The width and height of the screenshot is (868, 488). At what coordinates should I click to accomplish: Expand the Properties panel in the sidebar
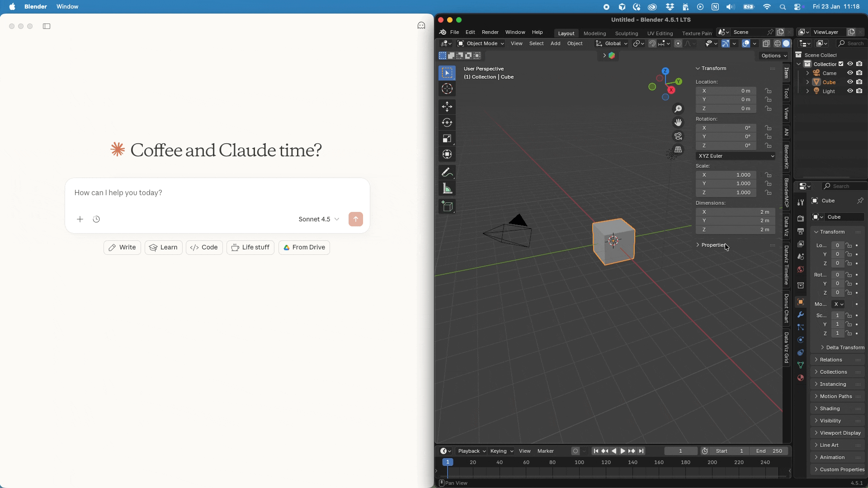[x=713, y=245]
